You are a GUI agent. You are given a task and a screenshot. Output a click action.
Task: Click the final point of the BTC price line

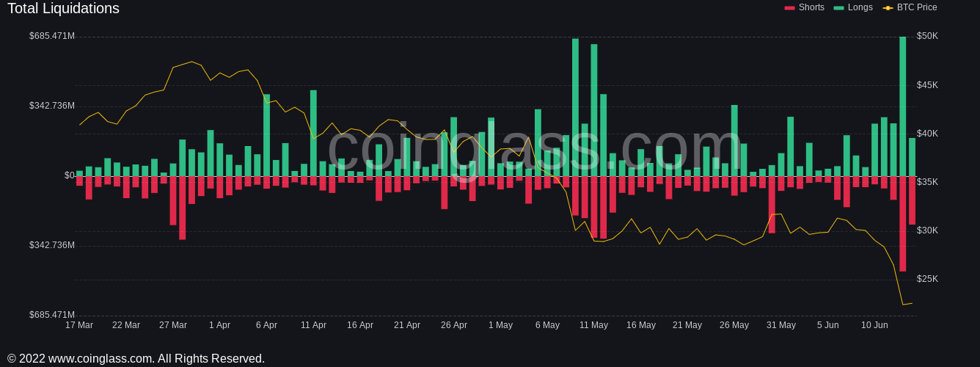coord(912,303)
